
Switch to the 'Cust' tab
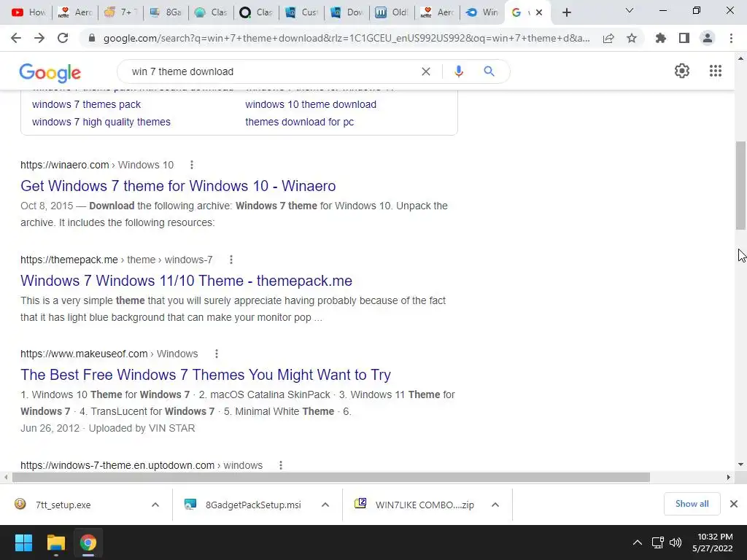(302, 12)
